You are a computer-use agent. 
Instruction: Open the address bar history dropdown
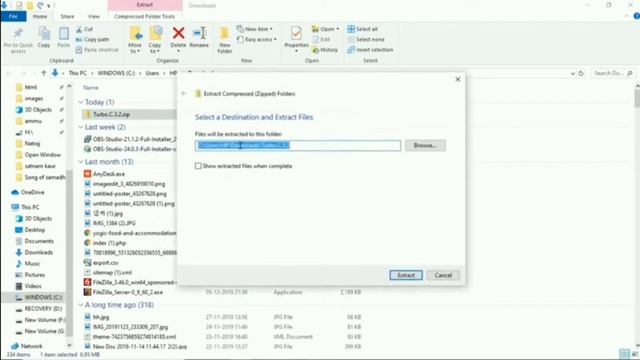pyautogui.click(x=572, y=73)
